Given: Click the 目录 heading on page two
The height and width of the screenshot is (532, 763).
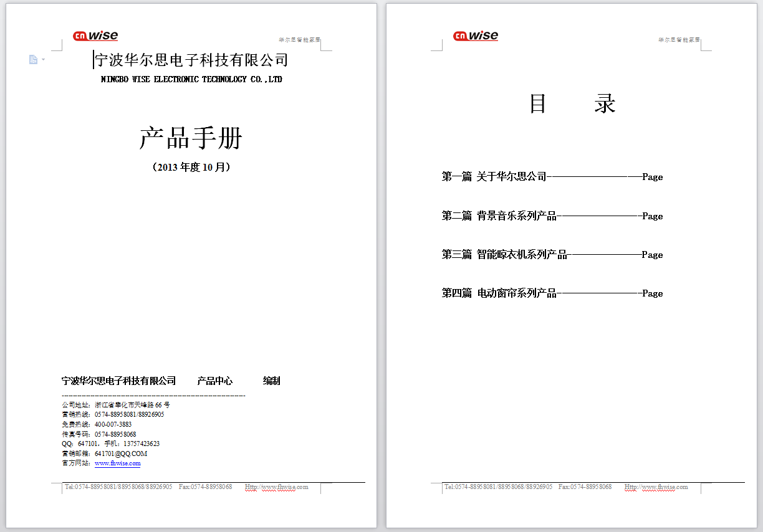Looking at the screenshot, I should pos(572,103).
